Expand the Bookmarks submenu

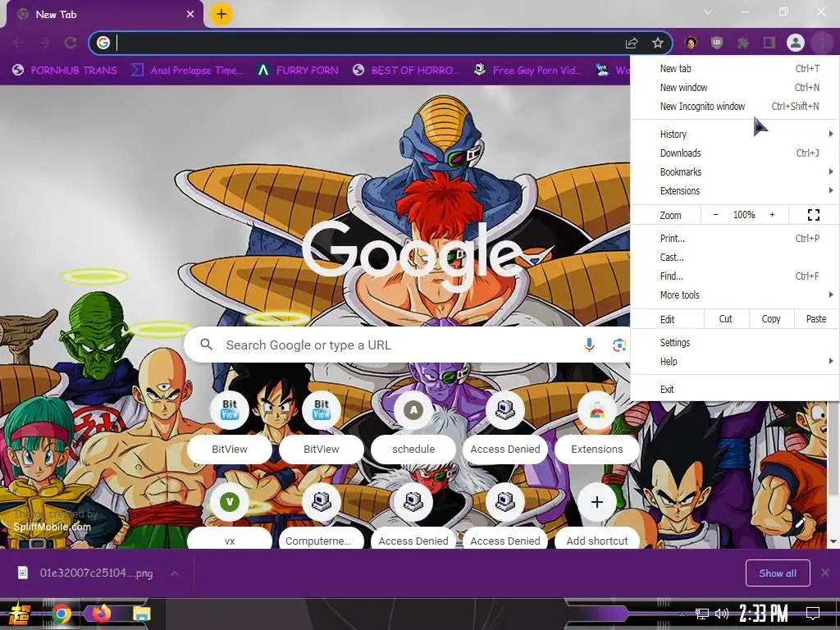point(735,172)
